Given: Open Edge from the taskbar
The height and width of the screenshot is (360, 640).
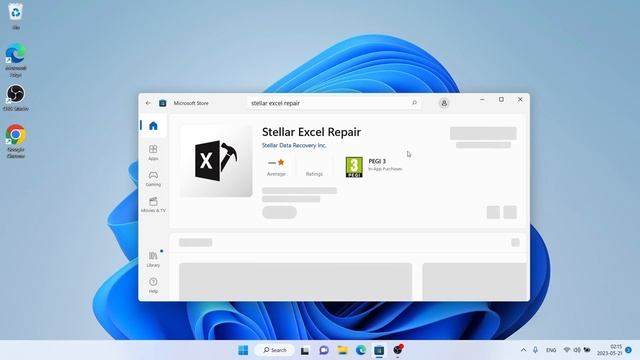Looking at the screenshot, I should tap(361, 350).
